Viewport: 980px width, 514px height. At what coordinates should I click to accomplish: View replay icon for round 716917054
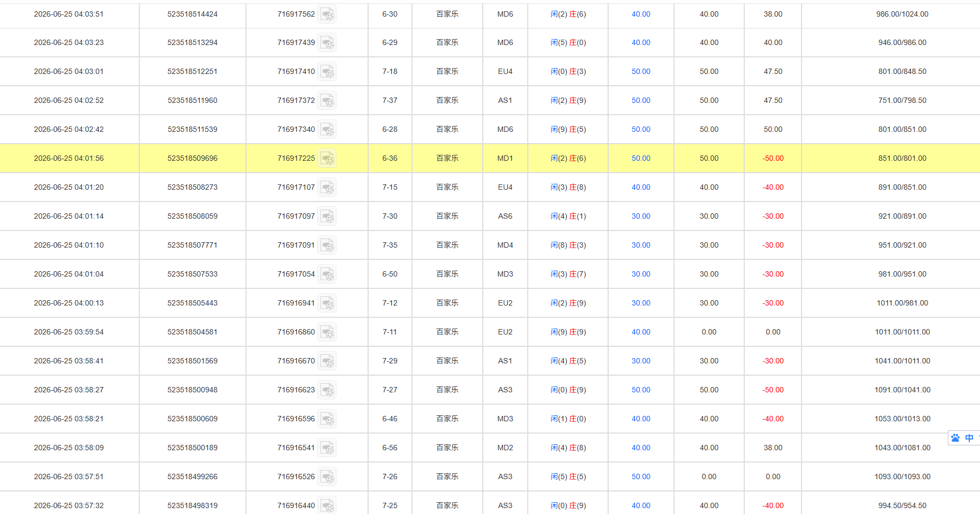click(x=327, y=274)
